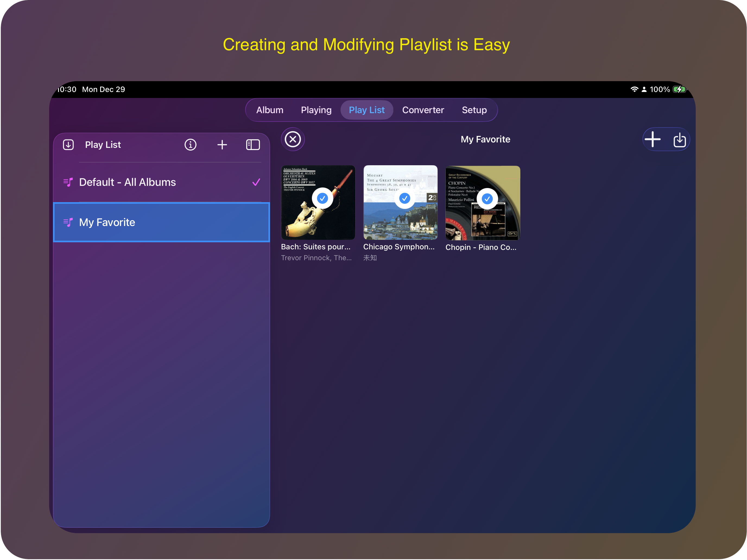
Task: Select the Default - All Albums playlist
Action: coord(127,182)
